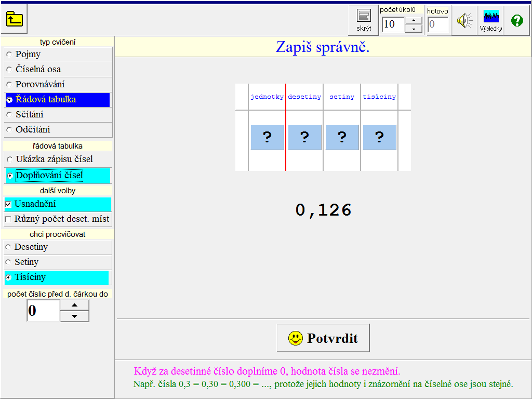Click the počet úkolů value field

pyautogui.click(x=393, y=24)
